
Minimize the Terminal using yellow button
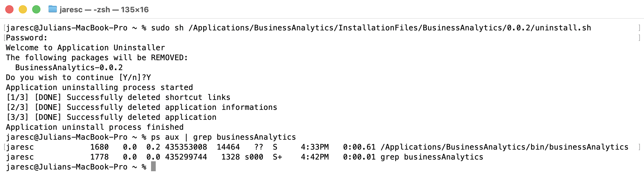pyautogui.click(x=23, y=9)
